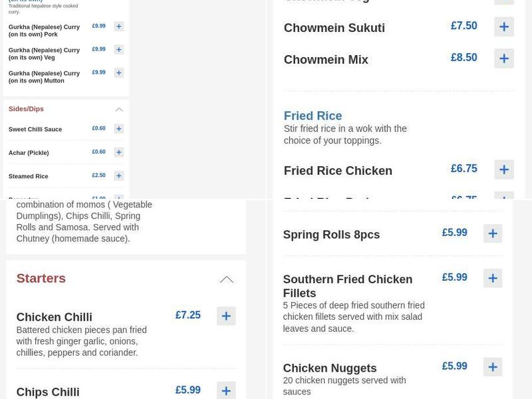Collapse the Starters section
Screen dimensions: 532x399
[x=227, y=279]
